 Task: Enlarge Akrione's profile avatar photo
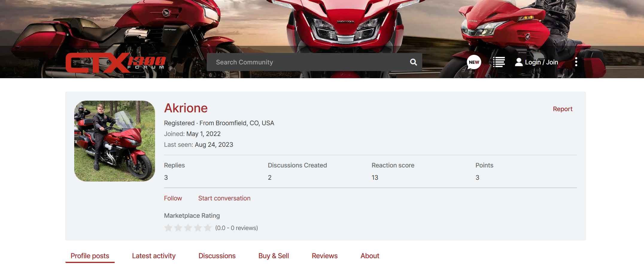[x=115, y=141]
